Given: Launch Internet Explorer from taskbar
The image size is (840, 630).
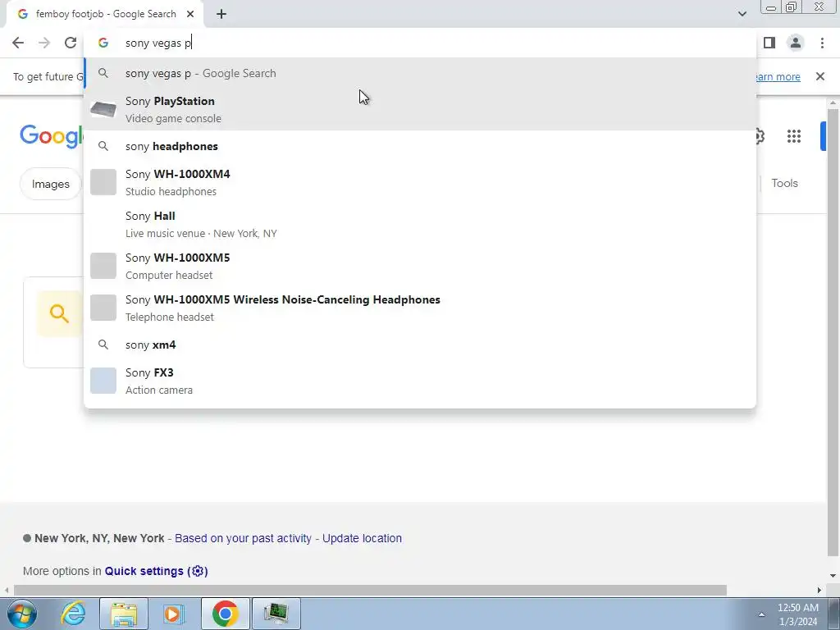Looking at the screenshot, I should pyautogui.click(x=73, y=614).
